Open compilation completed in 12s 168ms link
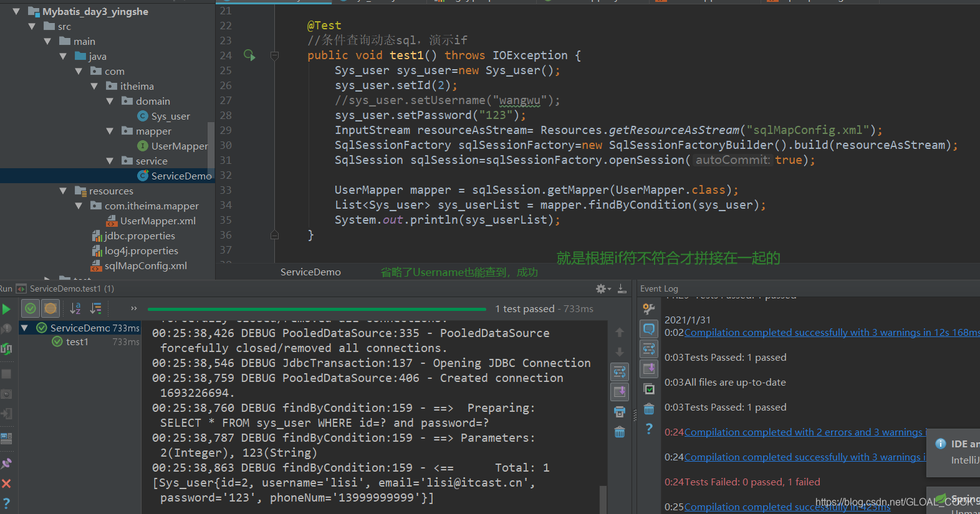The image size is (980, 514). pyautogui.click(x=832, y=333)
